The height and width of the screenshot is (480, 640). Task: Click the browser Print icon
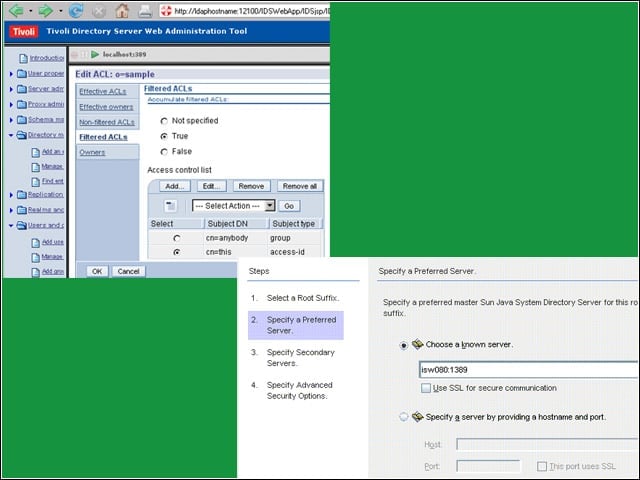(145, 11)
